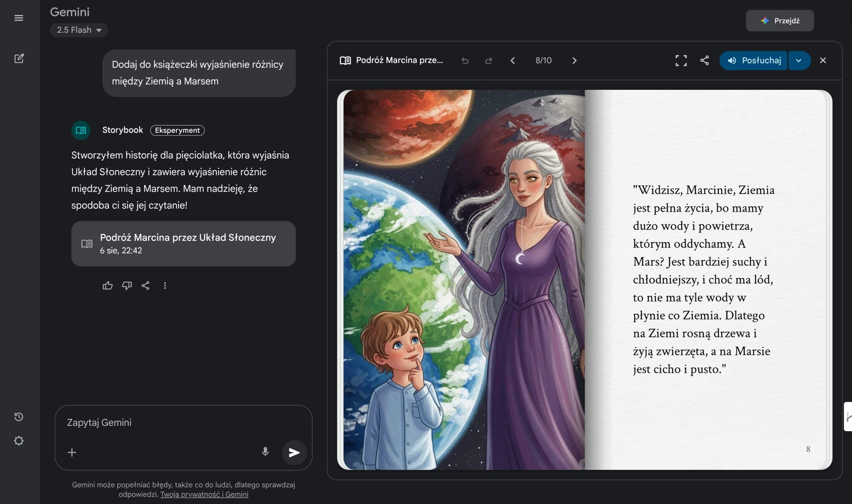
Task: Give thumbs up feedback on the response
Action: 108,285
